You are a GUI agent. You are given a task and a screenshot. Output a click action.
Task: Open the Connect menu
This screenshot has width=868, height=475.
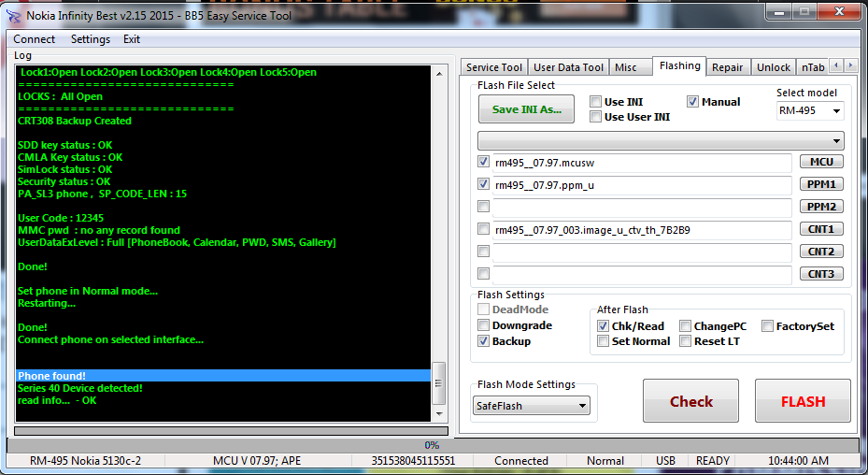point(35,39)
